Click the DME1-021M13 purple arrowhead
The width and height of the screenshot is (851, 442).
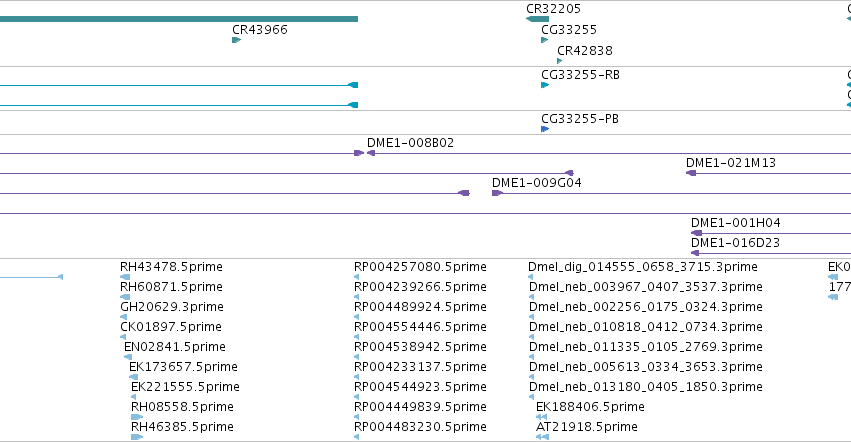[x=691, y=173]
